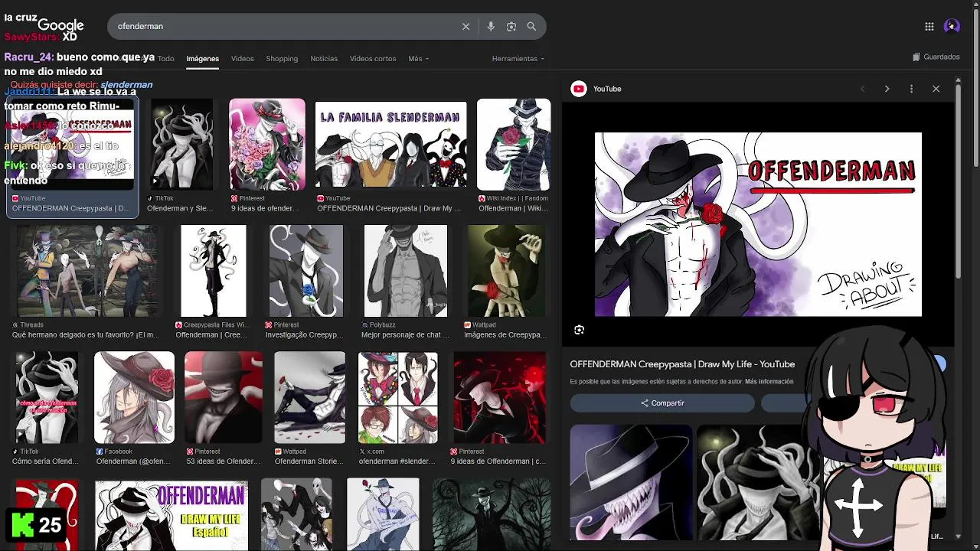Screen dimensions: 980x551
Task: Open the OFFENDERMAN Draw My Life Español thumbnail
Action: point(171,514)
